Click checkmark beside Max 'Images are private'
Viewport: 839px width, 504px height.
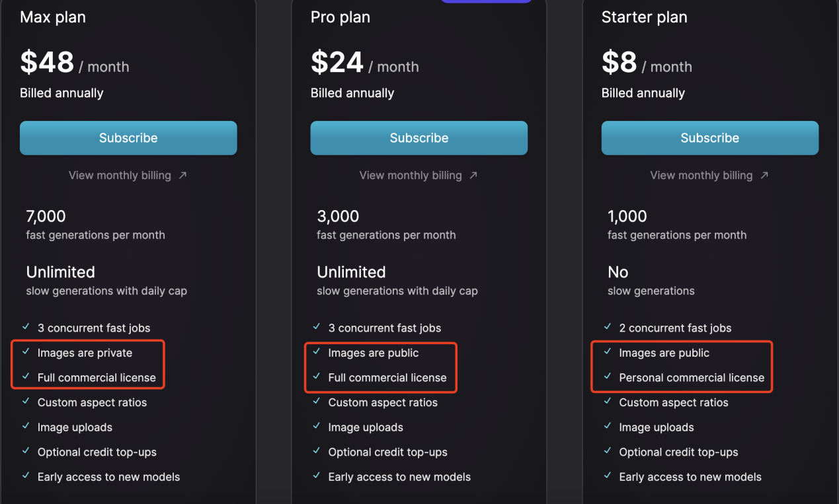coord(26,352)
